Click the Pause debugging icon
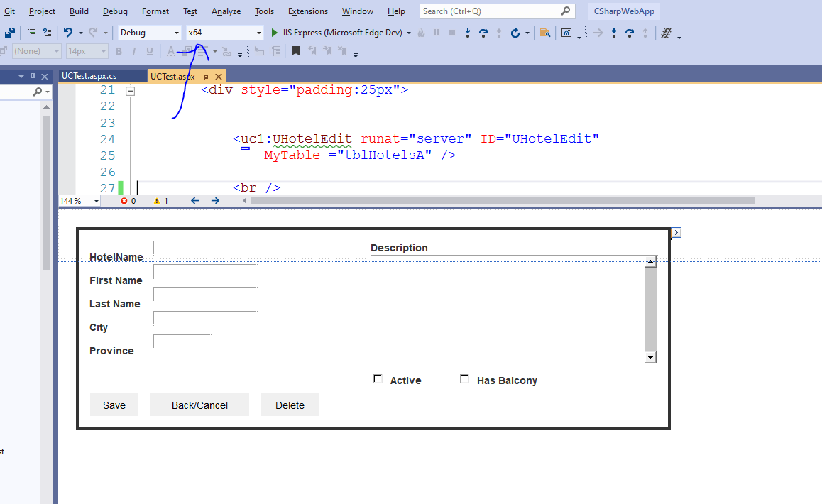Image resolution: width=822 pixels, height=504 pixels. point(436,33)
